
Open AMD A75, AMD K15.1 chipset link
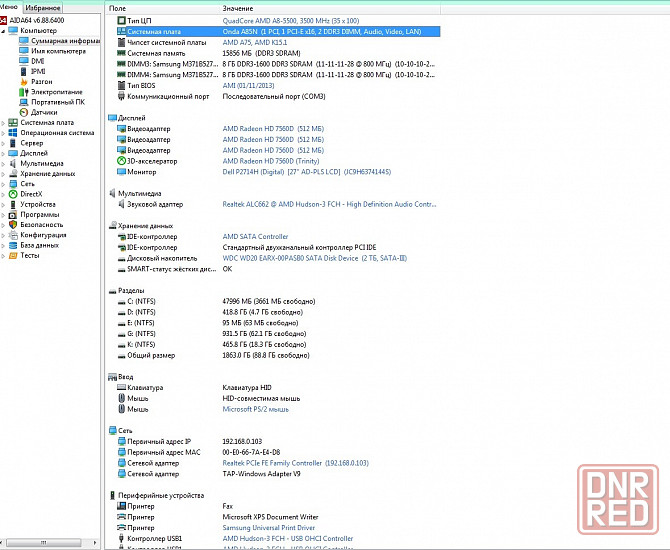tap(255, 42)
